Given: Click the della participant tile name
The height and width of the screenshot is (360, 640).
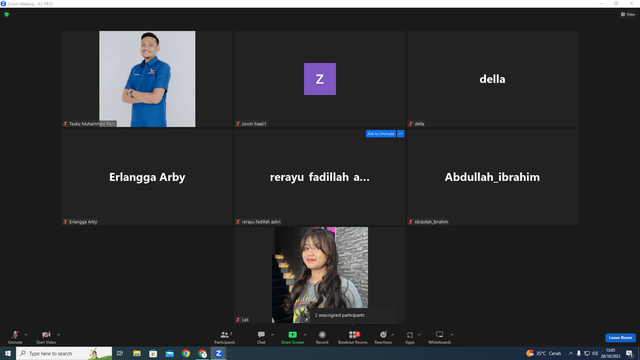Looking at the screenshot, I should pyautogui.click(x=492, y=79).
